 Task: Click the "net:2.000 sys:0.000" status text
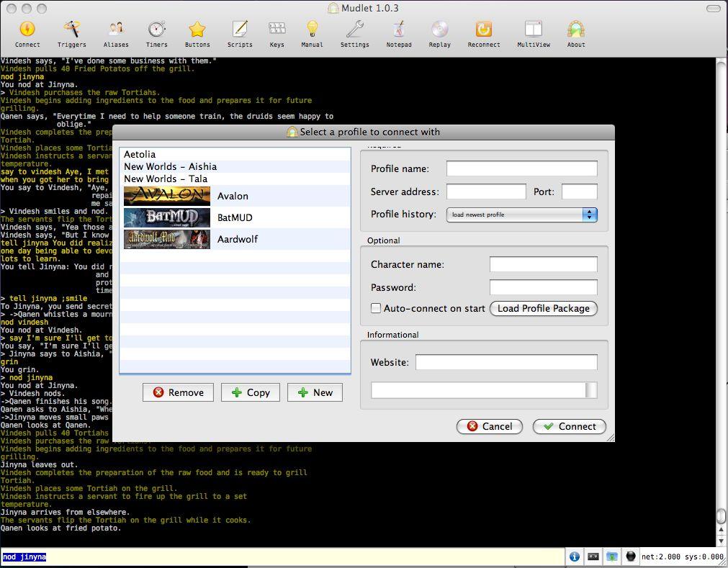tap(682, 556)
